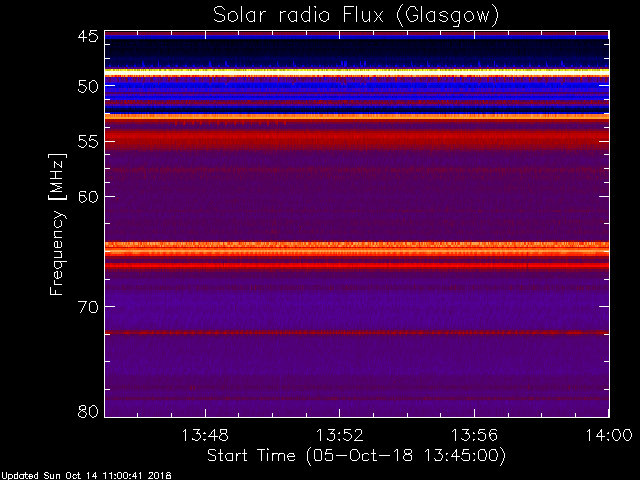
Task: Click the bright orange band near 65 MHz
Action: pyautogui.click(x=357, y=249)
